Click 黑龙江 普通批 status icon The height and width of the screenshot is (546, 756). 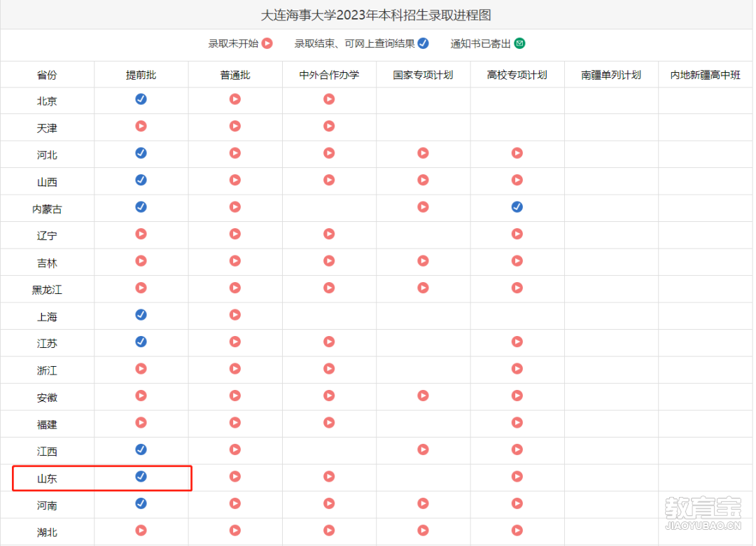click(234, 288)
